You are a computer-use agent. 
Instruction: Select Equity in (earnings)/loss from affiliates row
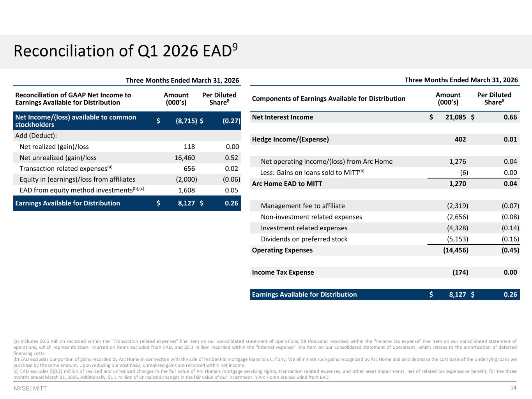point(127,179)
